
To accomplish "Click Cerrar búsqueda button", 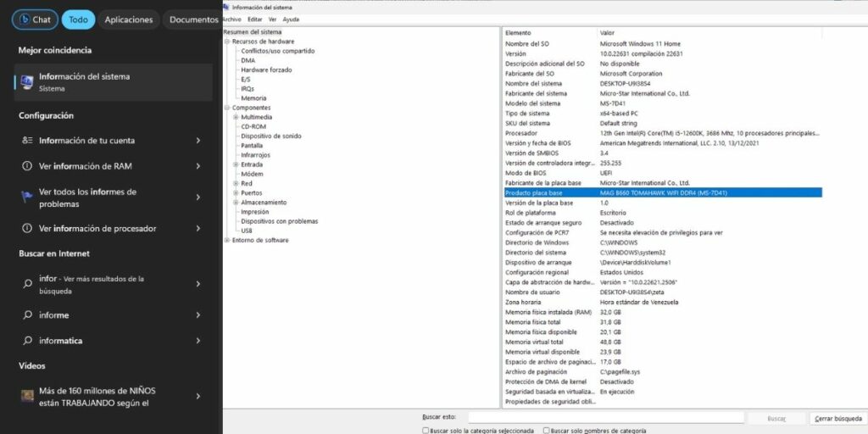I will pos(838,419).
